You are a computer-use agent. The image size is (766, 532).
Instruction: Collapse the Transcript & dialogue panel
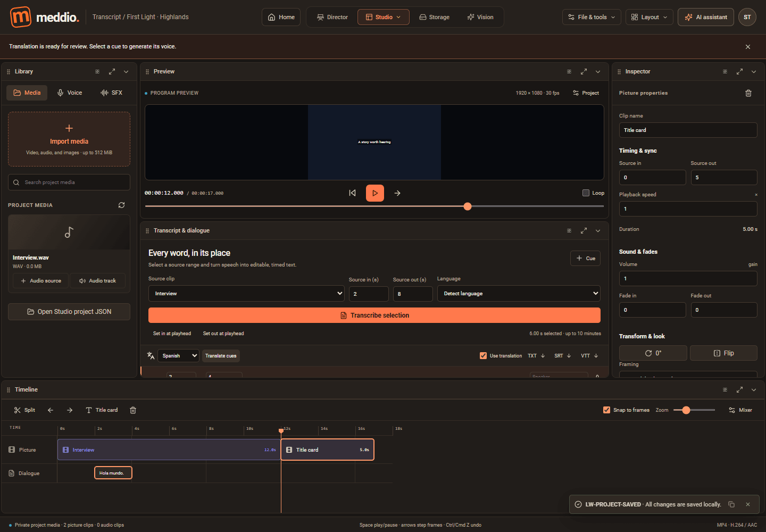point(598,230)
